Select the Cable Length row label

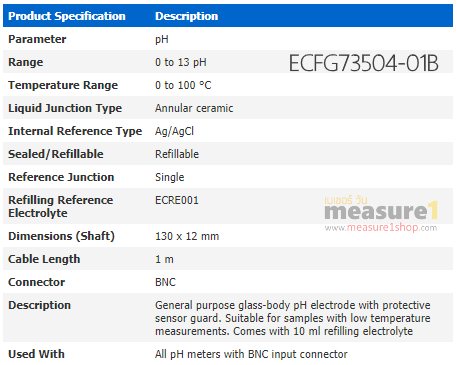tap(44, 259)
